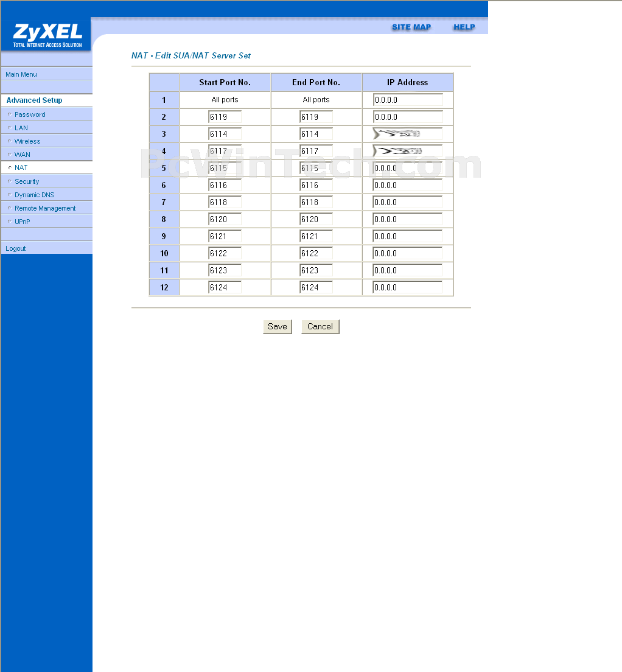
Task: Click End Port field for rule 12
Action: tap(316, 287)
